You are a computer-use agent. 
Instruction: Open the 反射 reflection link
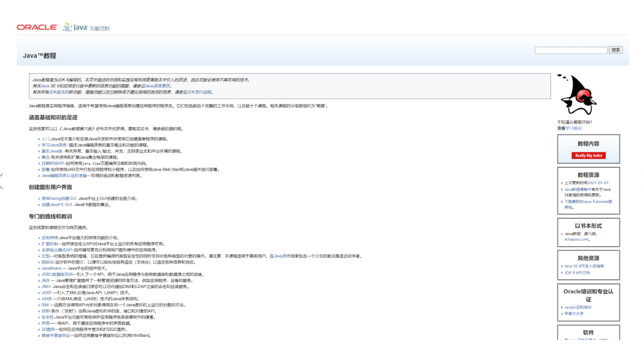[x=45, y=311]
